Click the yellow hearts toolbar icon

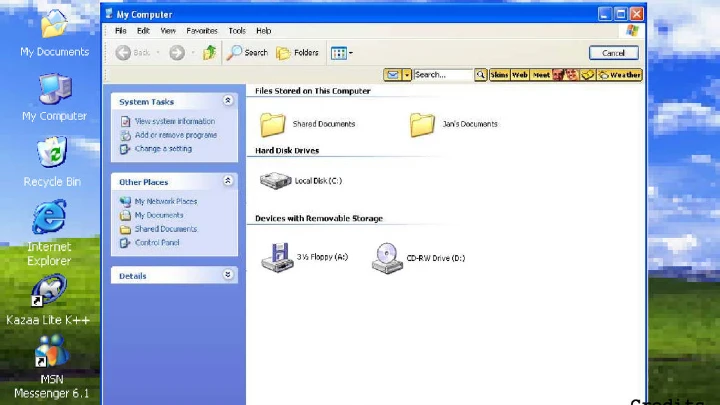pyautogui.click(x=588, y=75)
